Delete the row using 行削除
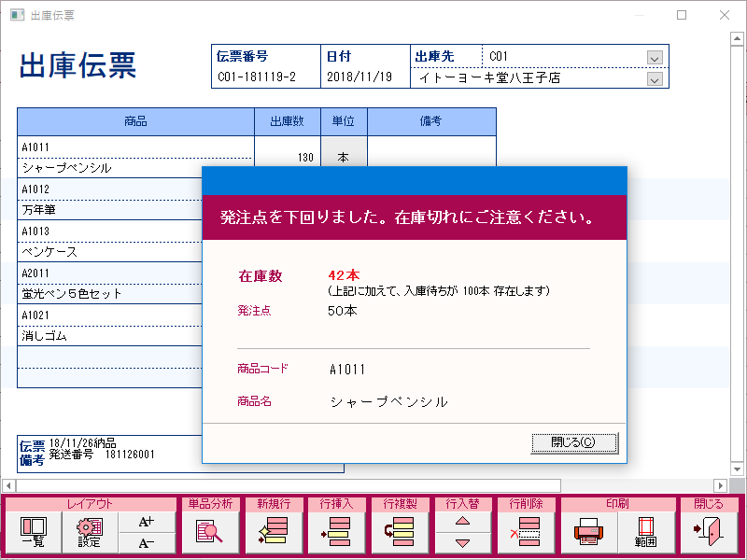The image size is (747, 560). point(526,532)
